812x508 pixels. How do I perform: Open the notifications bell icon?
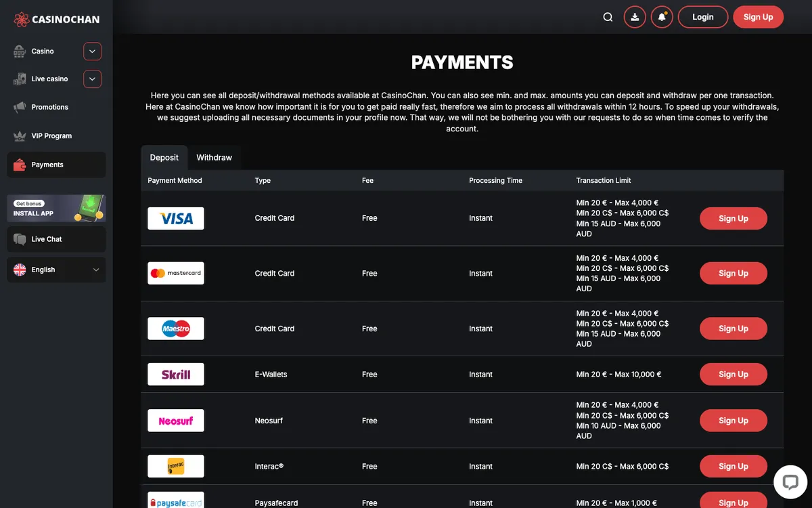point(662,17)
